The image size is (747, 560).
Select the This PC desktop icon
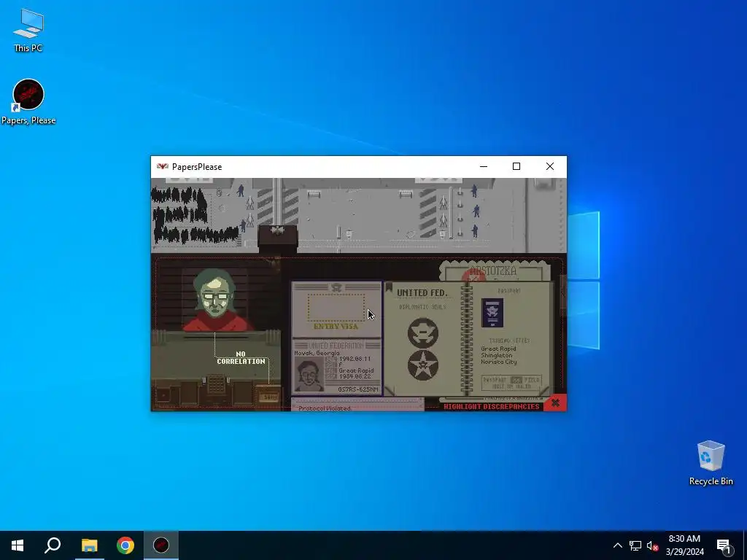[28, 31]
